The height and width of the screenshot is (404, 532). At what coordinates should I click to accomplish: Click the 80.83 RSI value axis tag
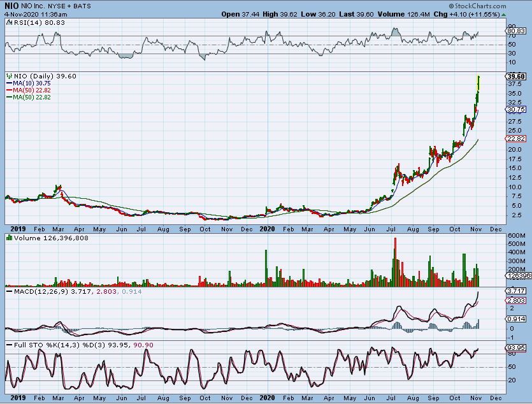click(x=515, y=31)
